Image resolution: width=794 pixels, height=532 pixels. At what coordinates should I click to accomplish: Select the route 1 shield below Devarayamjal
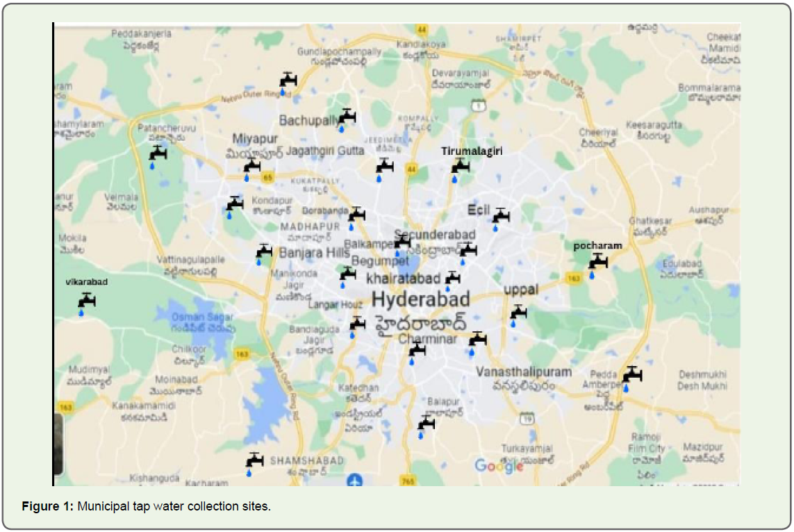tap(479, 106)
